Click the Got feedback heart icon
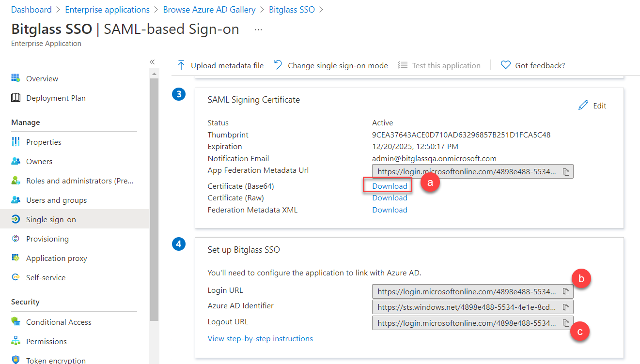 coord(505,65)
